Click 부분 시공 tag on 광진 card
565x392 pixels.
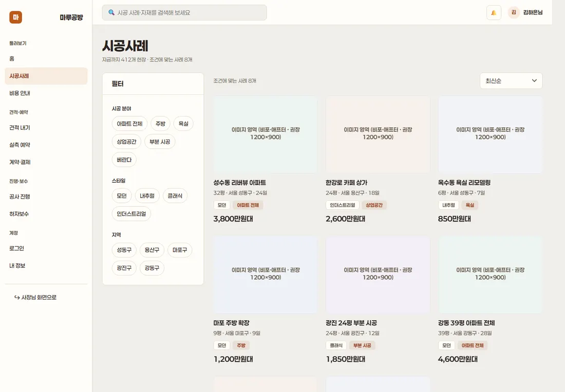click(362, 345)
